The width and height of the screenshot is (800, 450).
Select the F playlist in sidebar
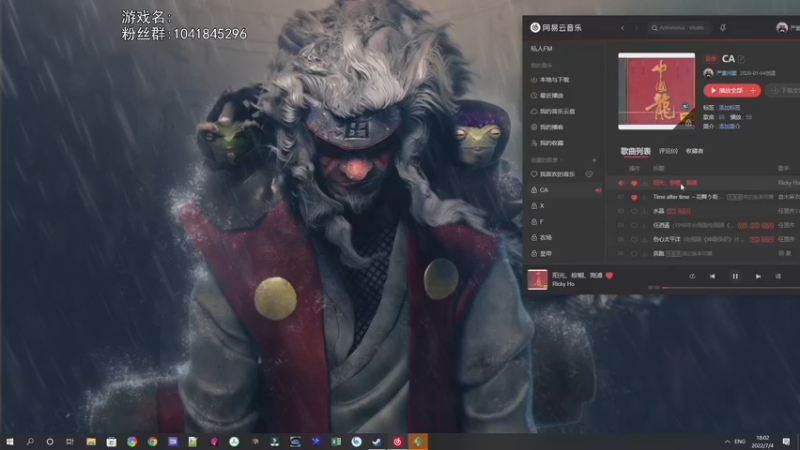coord(565,222)
